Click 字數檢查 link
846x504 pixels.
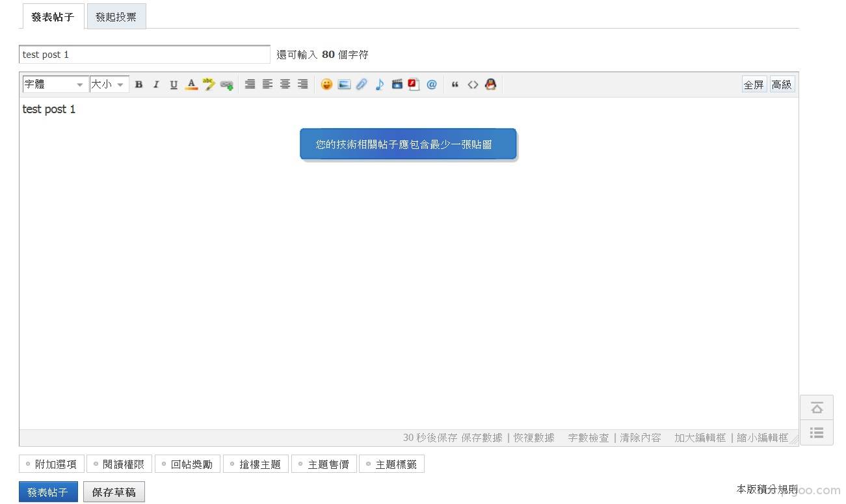588,438
